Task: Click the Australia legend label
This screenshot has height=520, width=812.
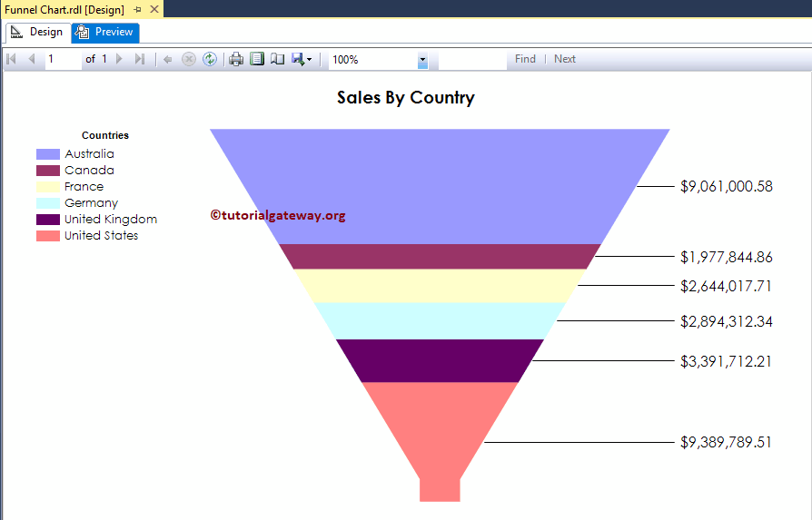Action: [89, 154]
